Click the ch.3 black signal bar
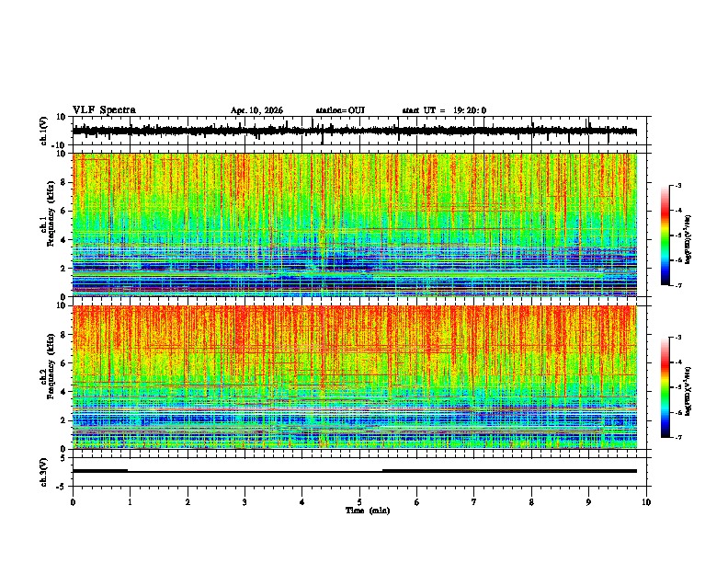728x563 pixels. point(355,471)
